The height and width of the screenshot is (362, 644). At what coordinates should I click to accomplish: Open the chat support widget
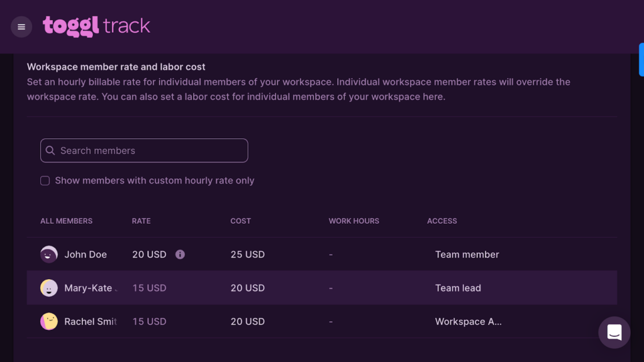[614, 332]
